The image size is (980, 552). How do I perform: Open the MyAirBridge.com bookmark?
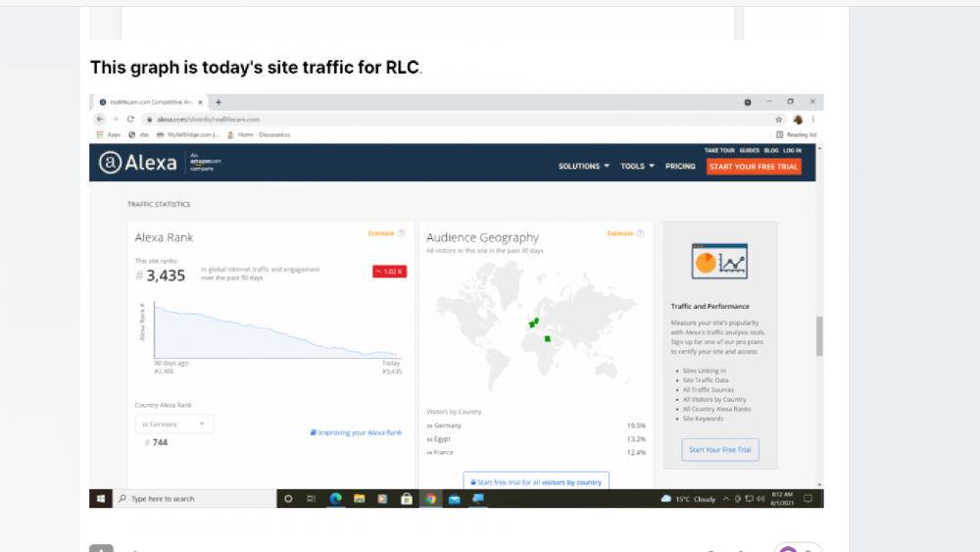point(187,134)
